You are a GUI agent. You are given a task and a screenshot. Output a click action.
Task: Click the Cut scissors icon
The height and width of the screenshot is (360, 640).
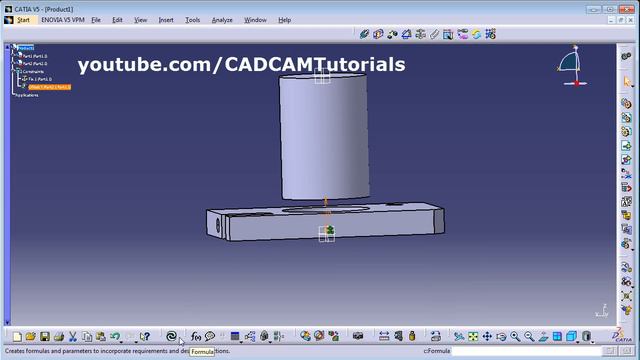[x=73, y=336]
